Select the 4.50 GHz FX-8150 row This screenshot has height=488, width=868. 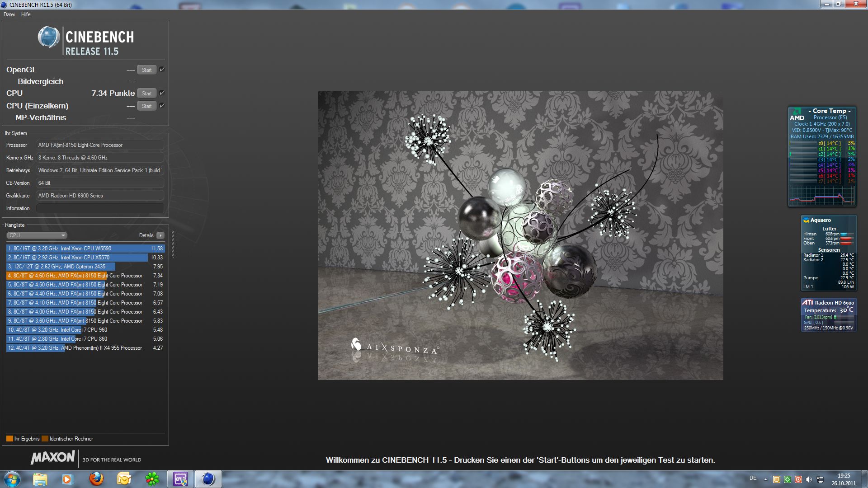[85, 285]
